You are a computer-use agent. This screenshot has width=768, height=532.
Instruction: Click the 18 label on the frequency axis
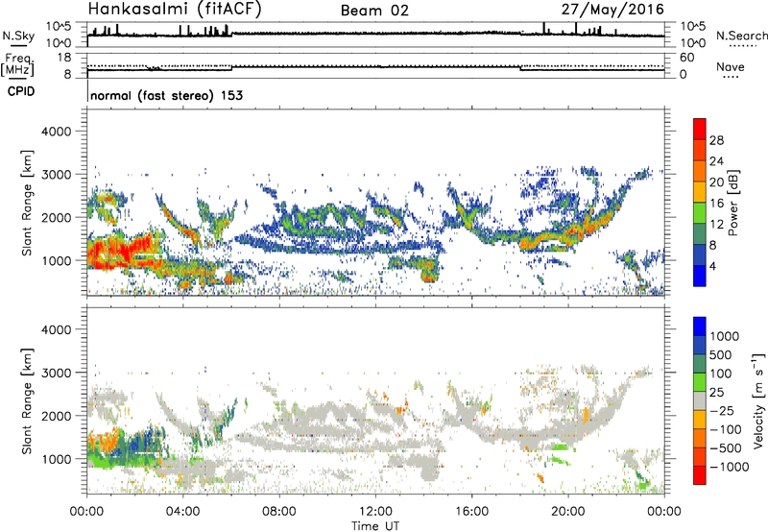tap(64, 58)
